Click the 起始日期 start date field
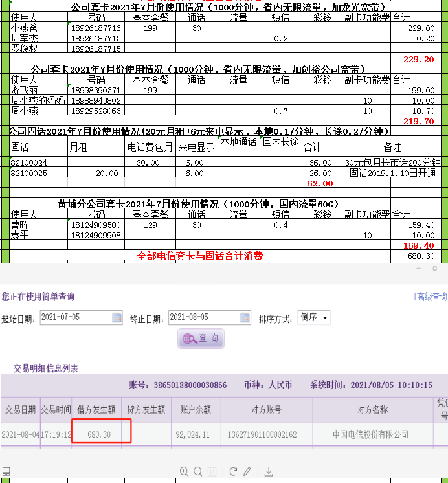The height and width of the screenshot is (483, 448). point(74,318)
